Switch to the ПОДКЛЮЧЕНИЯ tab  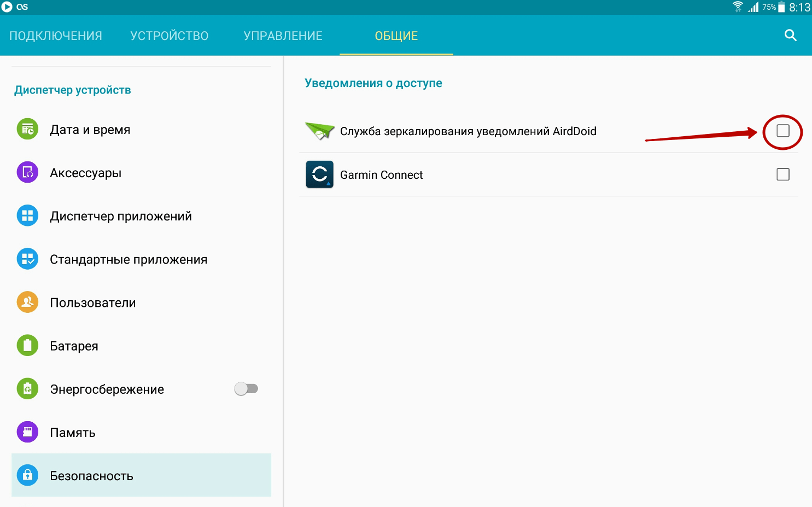[x=56, y=36]
